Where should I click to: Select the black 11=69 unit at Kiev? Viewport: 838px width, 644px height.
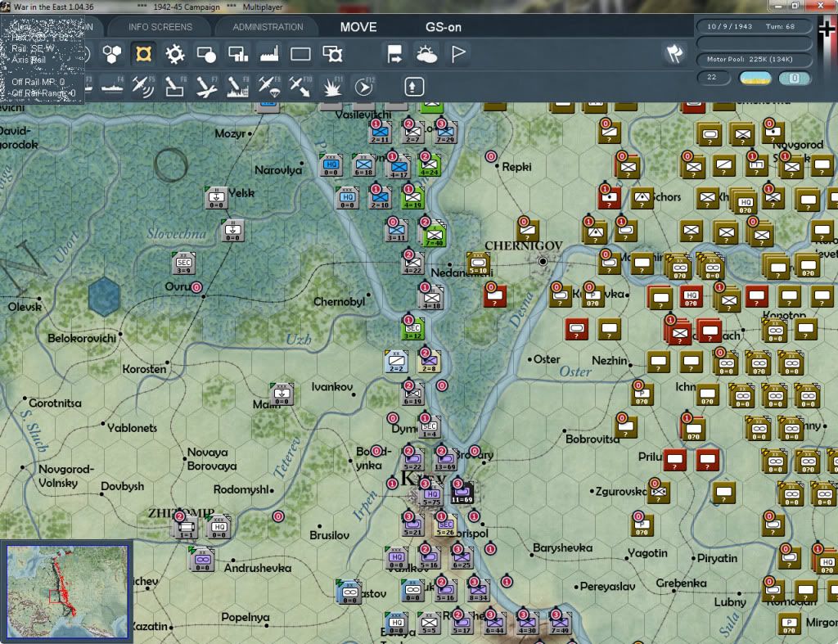point(462,493)
